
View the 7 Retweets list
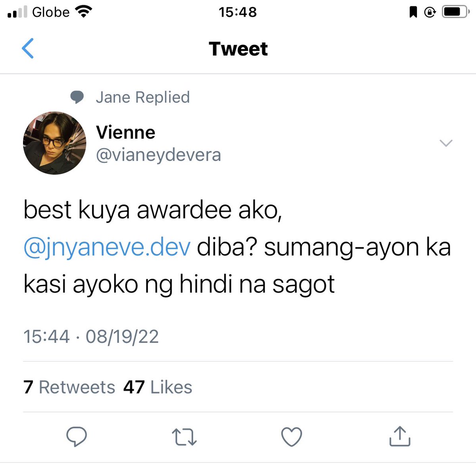[x=69, y=387]
